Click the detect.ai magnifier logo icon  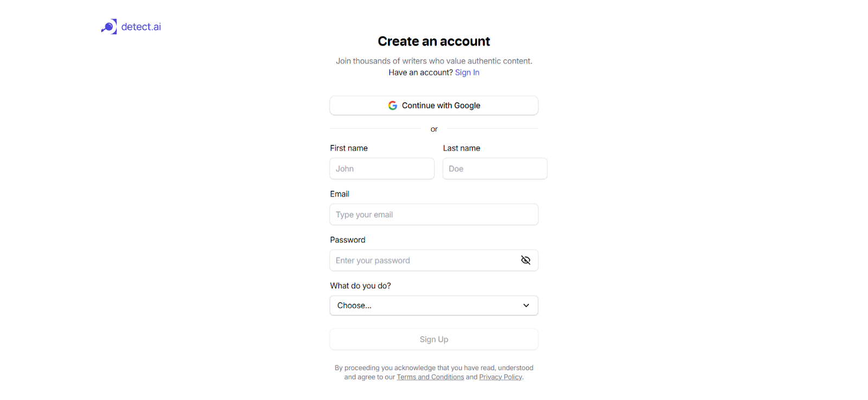pos(109,27)
